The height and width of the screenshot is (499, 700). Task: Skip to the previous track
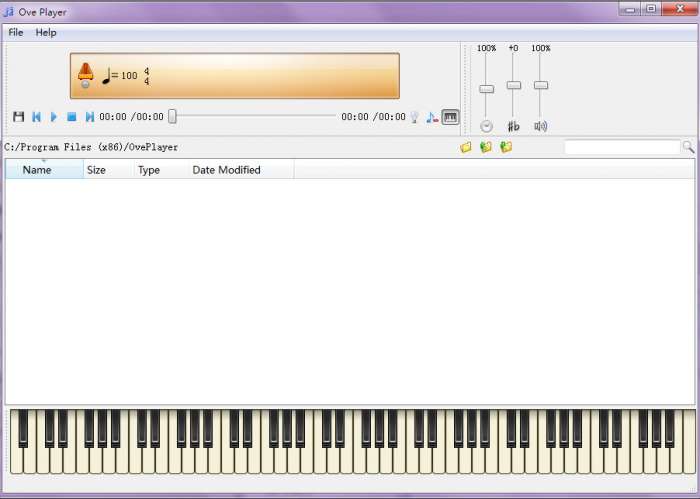pyautogui.click(x=37, y=117)
